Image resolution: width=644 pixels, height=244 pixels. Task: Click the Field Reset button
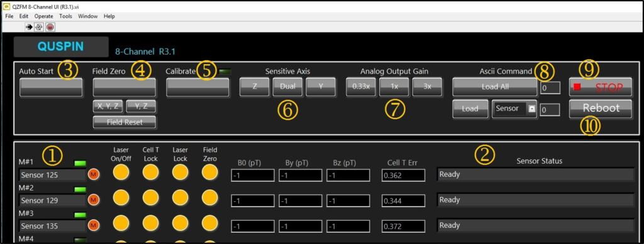[x=125, y=122]
